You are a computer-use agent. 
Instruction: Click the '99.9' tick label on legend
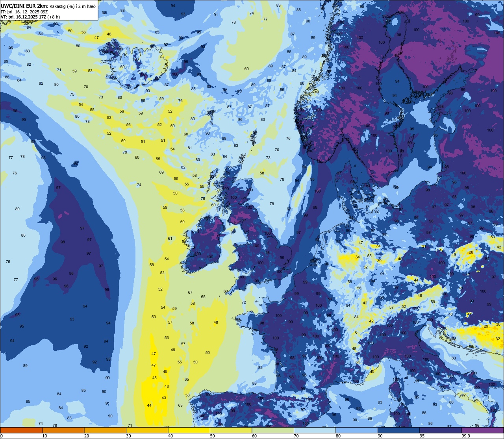tap(466, 436)
